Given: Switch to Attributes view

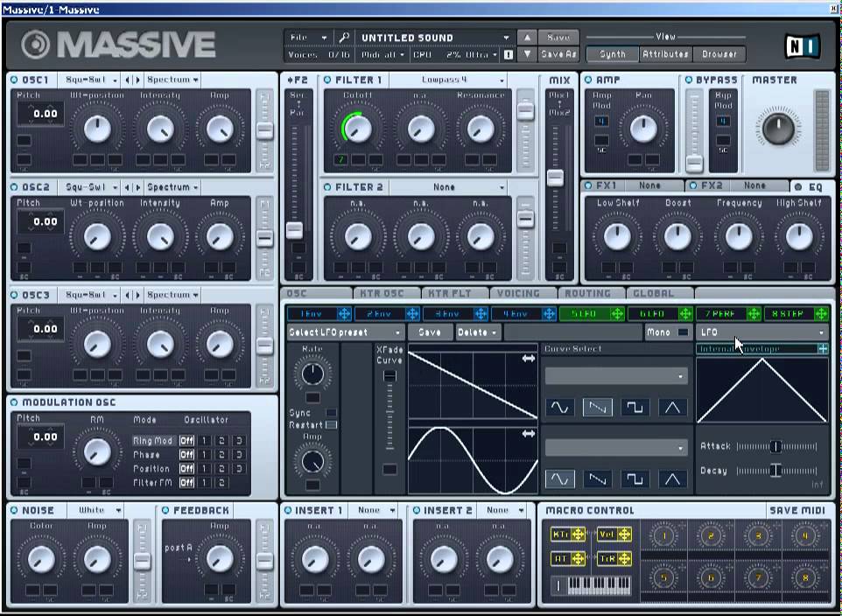Looking at the screenshot, I should point(665,53).
